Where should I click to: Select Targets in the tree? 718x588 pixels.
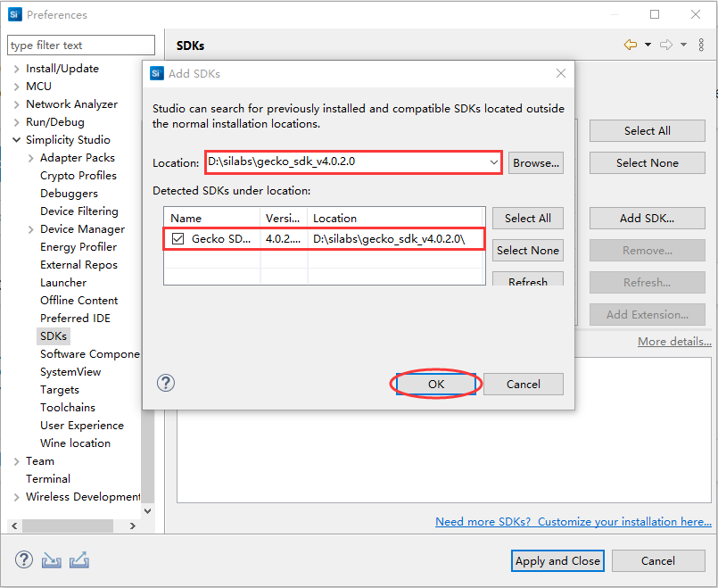click(60, 390)
